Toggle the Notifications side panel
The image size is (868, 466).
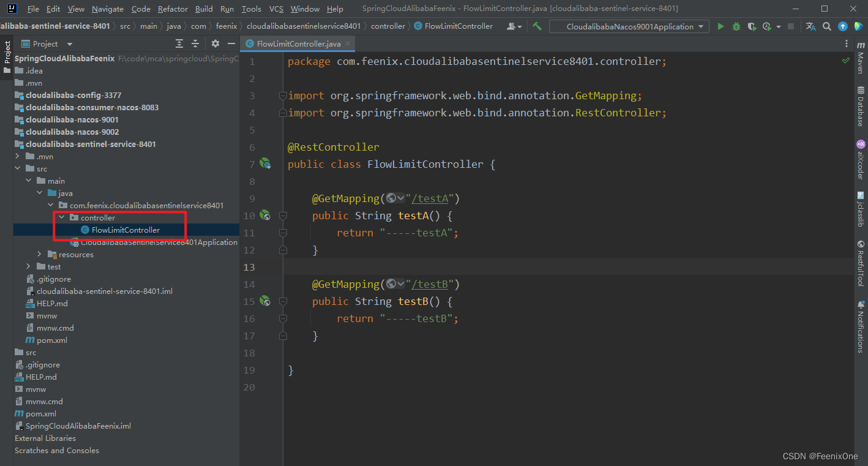point(861,326)
